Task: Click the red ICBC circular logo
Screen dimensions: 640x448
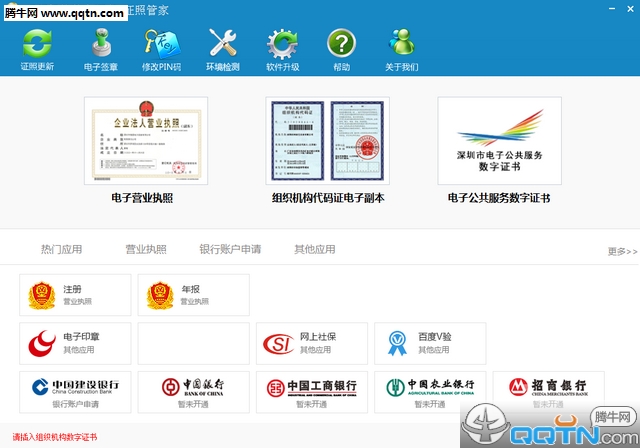Action: pos(276,388)
